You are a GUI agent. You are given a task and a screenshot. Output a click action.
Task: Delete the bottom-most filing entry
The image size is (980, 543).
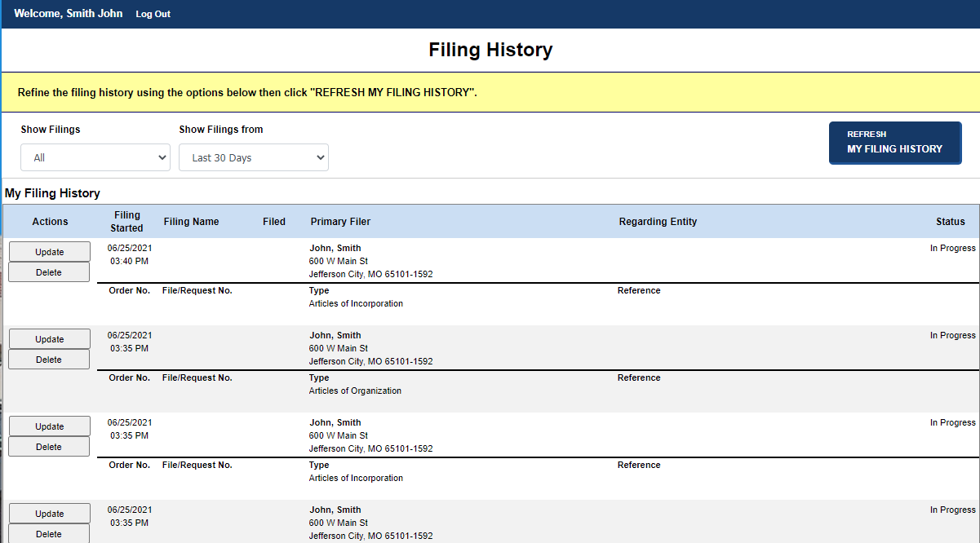tap(49, 533)
